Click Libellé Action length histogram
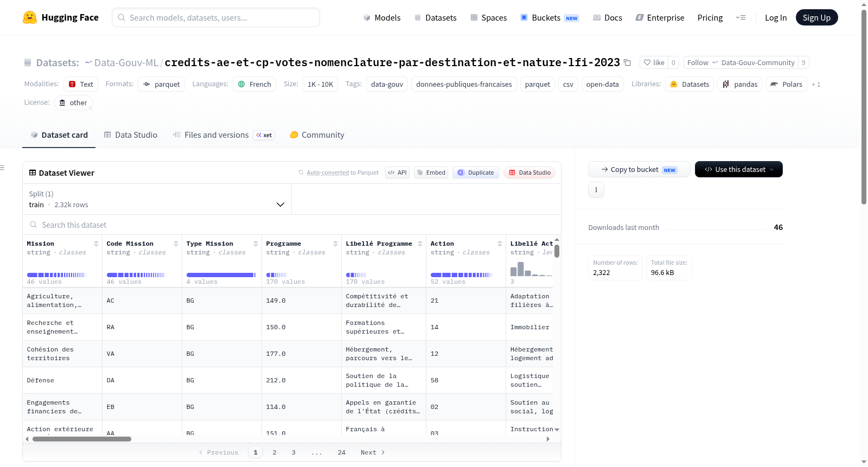 531,269
